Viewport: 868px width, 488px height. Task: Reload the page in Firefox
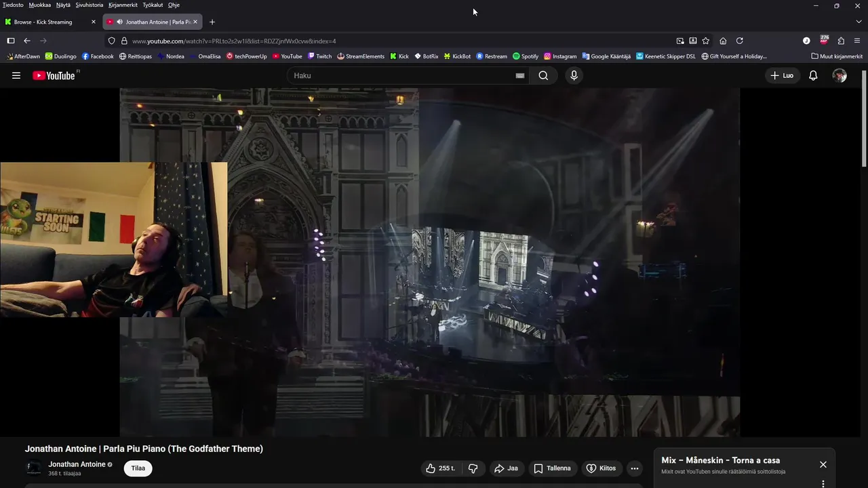[739, 41]
